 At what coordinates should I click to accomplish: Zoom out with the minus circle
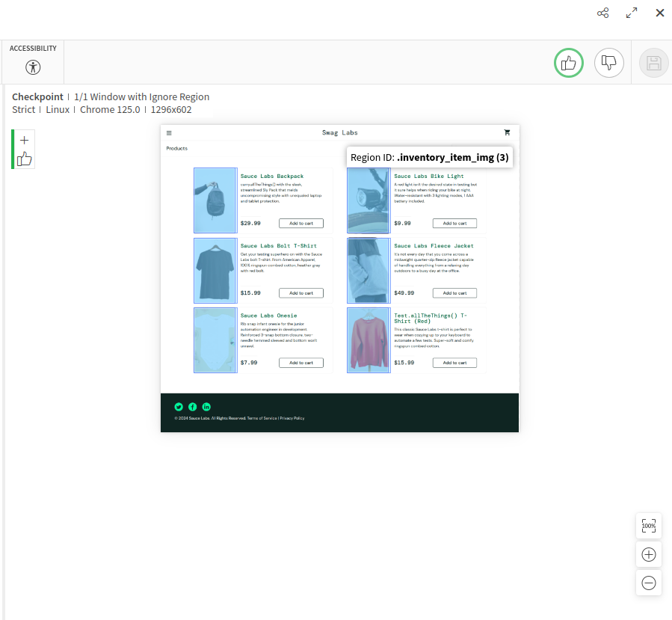(x=648, y=583)
